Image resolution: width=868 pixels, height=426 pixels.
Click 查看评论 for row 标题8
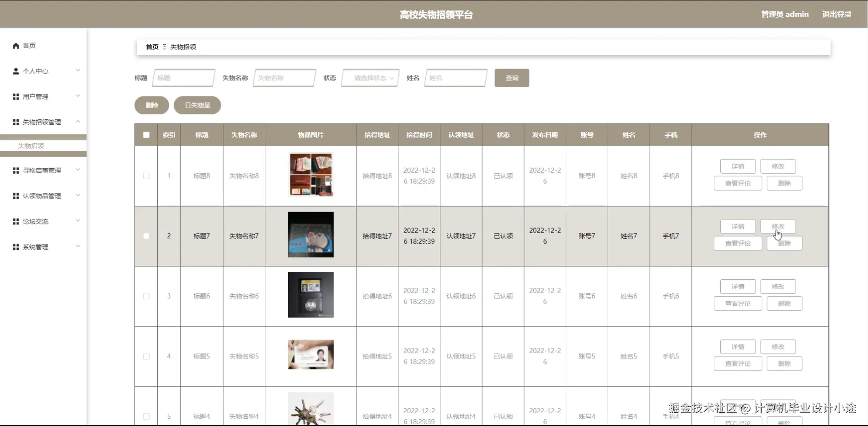738,183
